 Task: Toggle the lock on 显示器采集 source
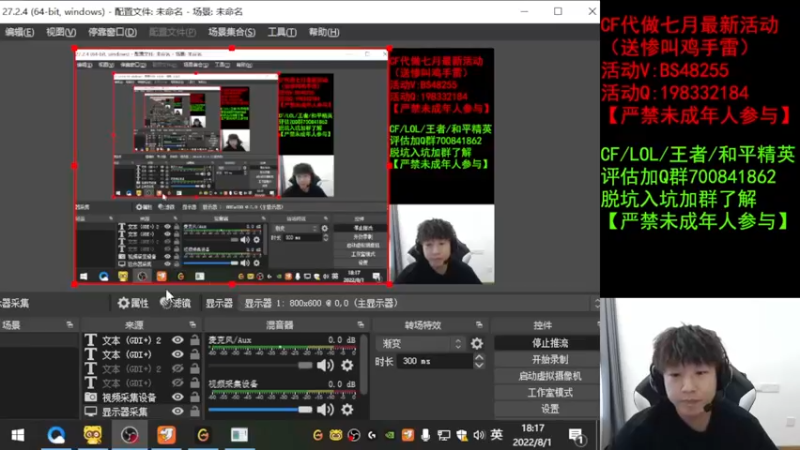(x=194, y=411)
